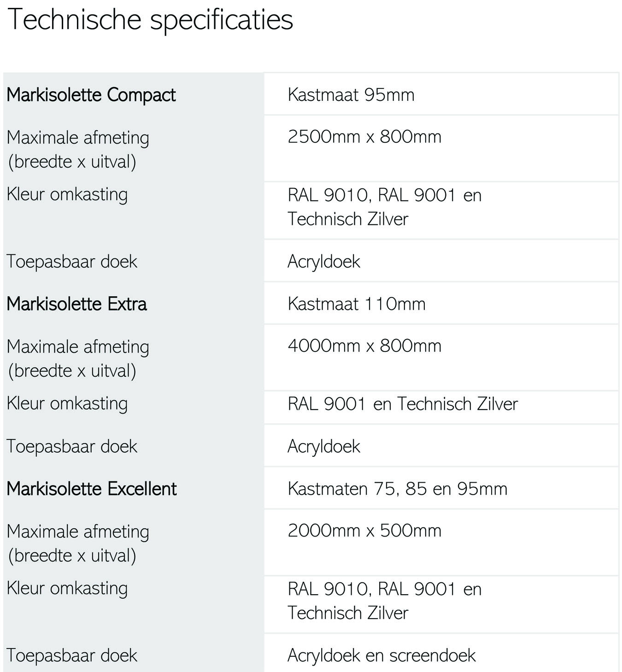
Task: Click "Acryldoek" value in Markisolette Extra section
Action: click(323, 446)
